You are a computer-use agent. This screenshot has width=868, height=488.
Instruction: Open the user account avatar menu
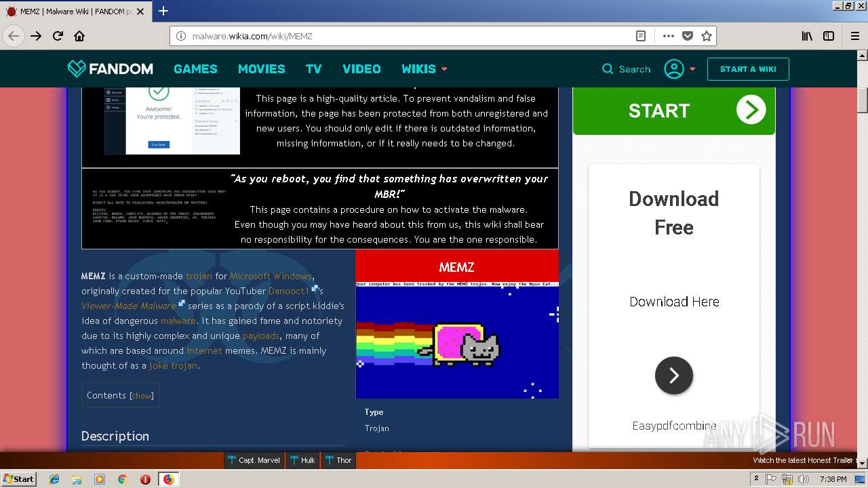pos(674,69)
